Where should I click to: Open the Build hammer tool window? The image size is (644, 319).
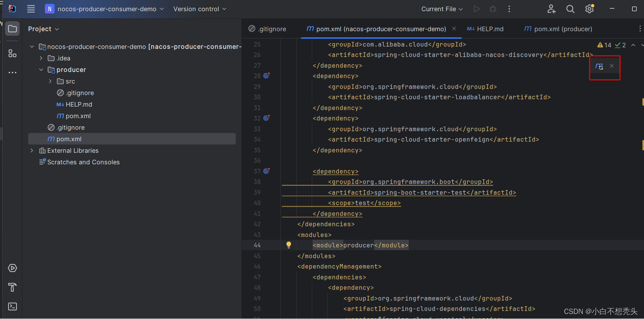[x=12, y=287]
